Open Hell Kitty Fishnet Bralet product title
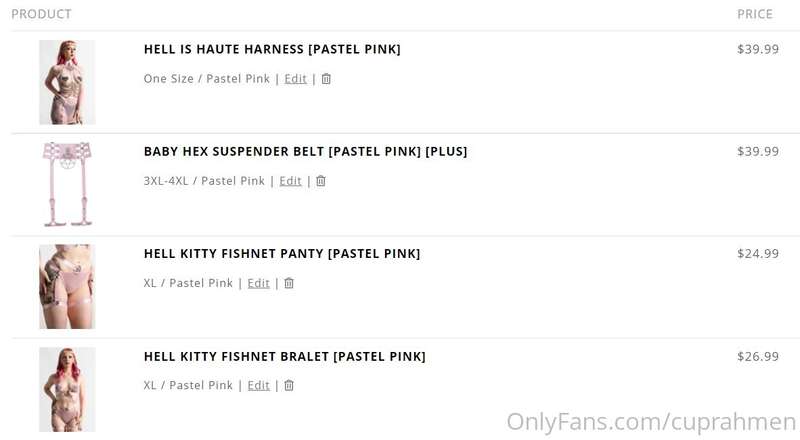 (284, 356)
